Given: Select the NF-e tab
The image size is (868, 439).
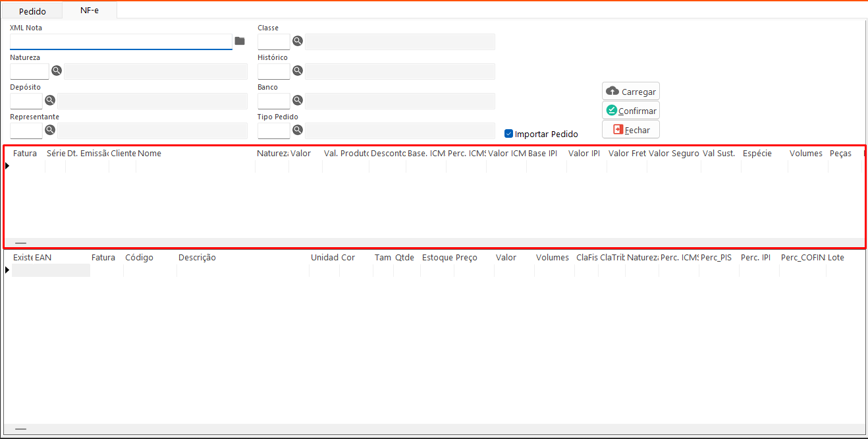Looking at the screenshot, I should (x=90, y=11).
